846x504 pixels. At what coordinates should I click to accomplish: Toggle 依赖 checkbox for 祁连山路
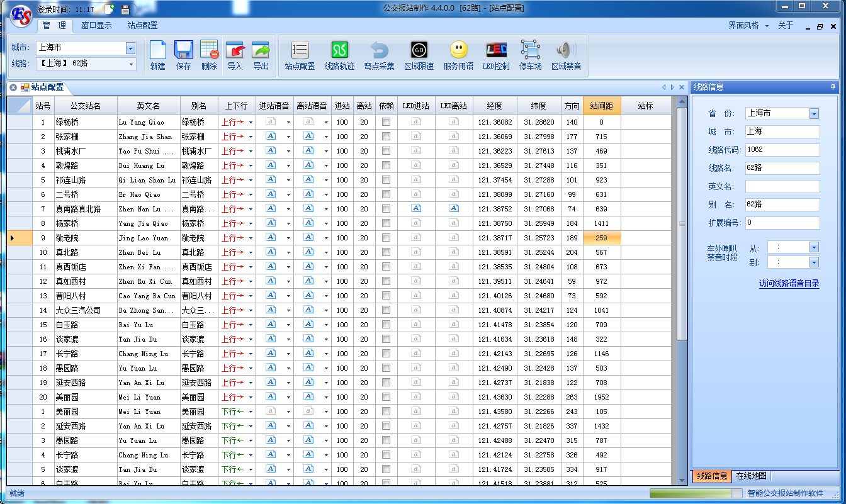[386, 180]
